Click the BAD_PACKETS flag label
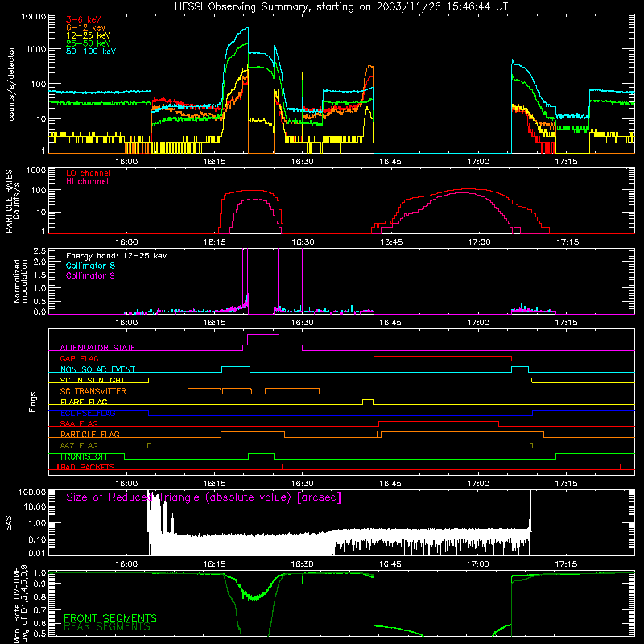This screenshot has height=644, width=644. tap(86, 468)
